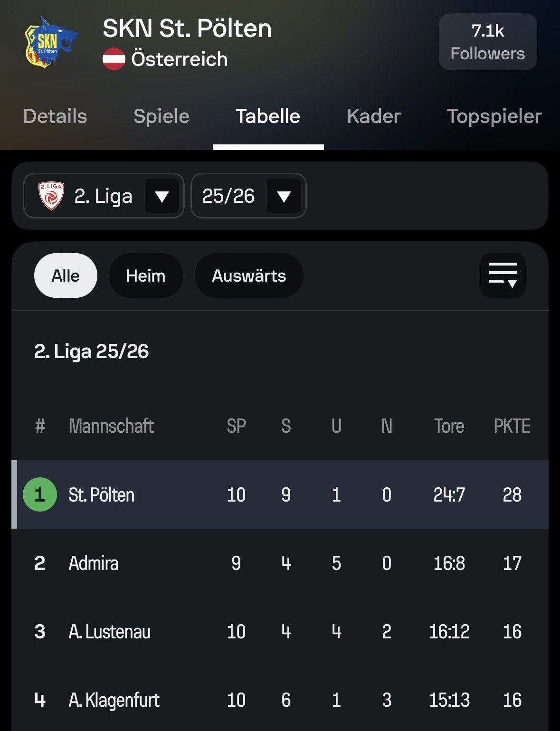Open the table sort filter icon
The height and width of the screenshot is (731, 560).
click(x=503, y=275)
